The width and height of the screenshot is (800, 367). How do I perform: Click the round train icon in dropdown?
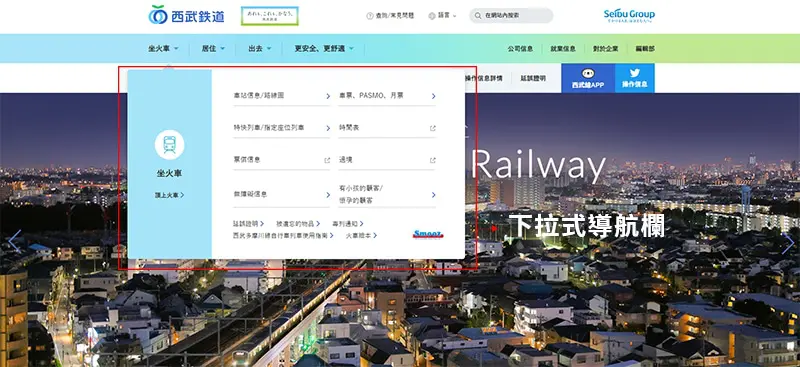[169, 145]
